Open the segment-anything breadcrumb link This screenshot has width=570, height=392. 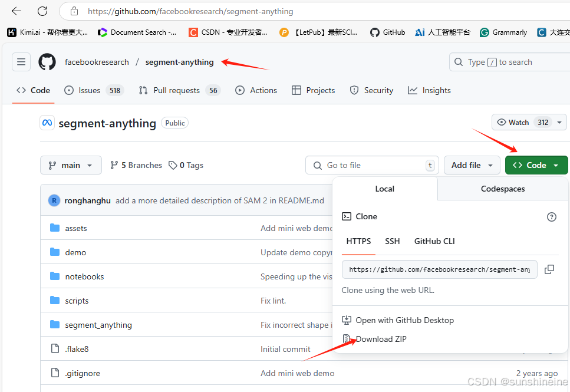(x=180, y=62)
